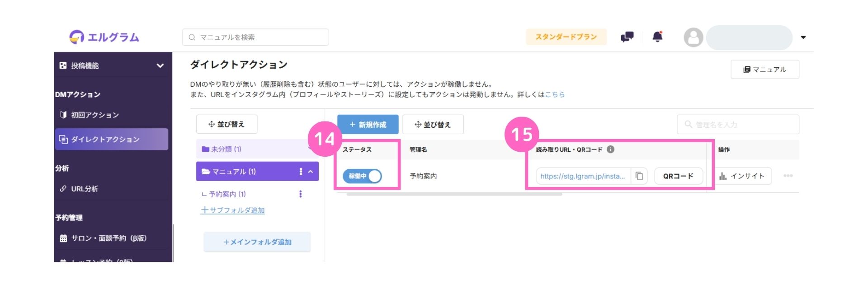This screenshot has width=868, height=289.
Task: Focus the マニュアルを検索 search field
Action: coord(255,37)
